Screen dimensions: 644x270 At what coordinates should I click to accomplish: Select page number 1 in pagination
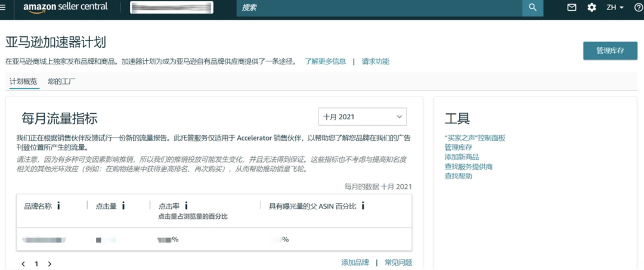coord(36,264)
